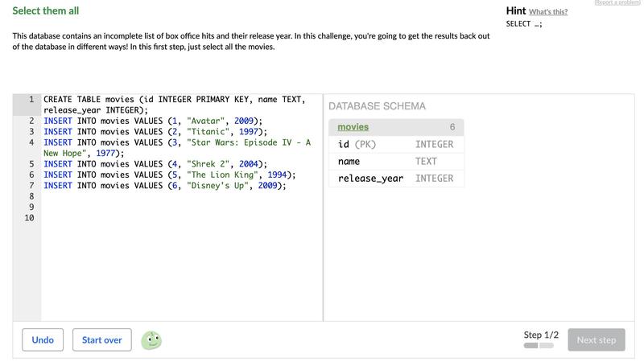Screen dimensions: 644x362
Task: Click the CREATE TABLE movies code line
Action: pos(175,105)
